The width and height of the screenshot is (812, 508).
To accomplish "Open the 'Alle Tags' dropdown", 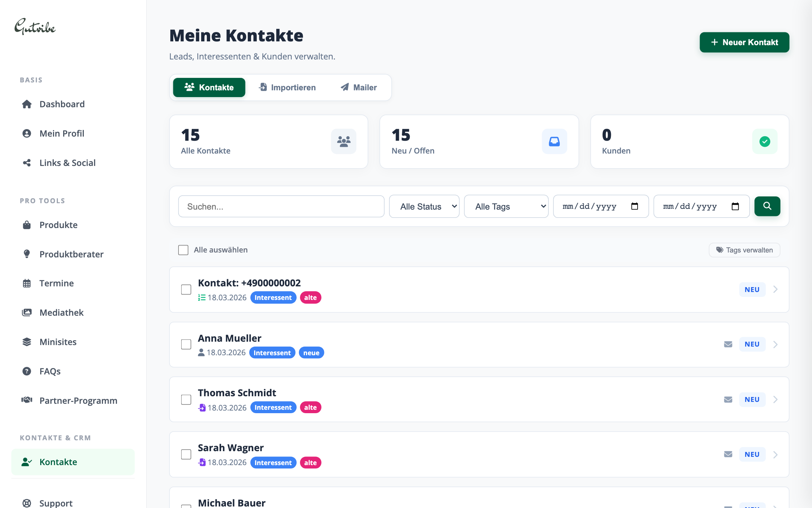I will point(506,206).
